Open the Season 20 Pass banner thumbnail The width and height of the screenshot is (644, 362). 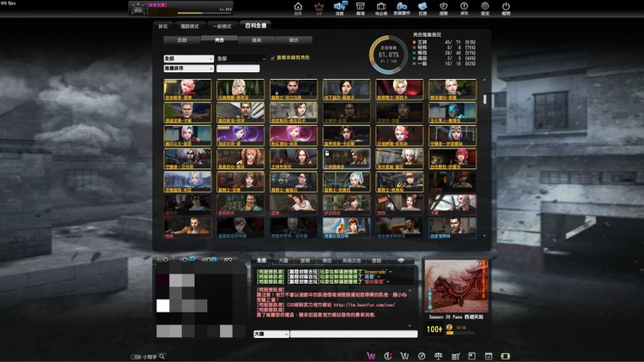[x=456, y=286]
